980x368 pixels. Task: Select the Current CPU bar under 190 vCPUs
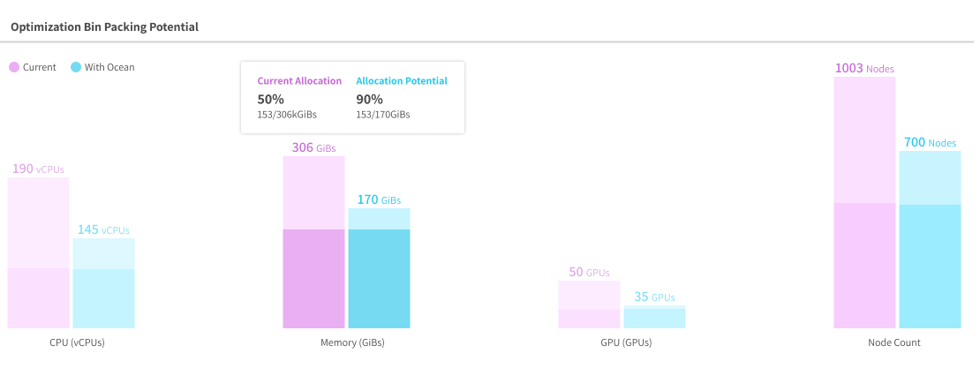(x=38, y=252)
